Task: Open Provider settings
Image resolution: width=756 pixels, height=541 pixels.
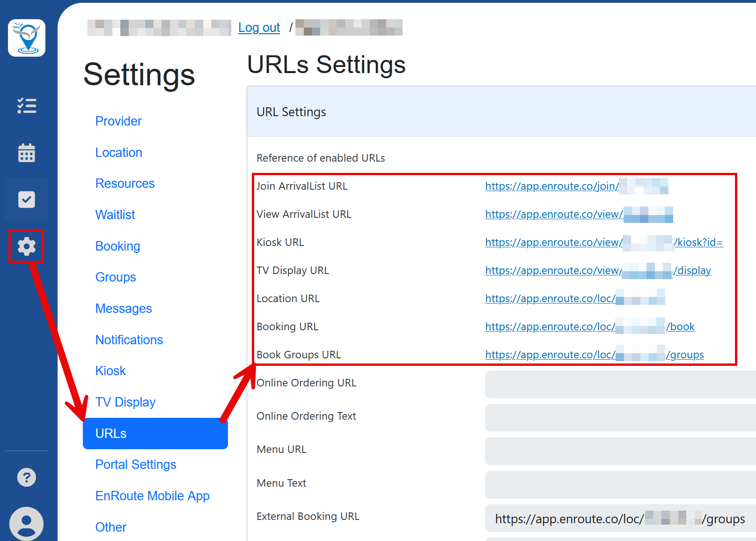Action: coord(118,121)
